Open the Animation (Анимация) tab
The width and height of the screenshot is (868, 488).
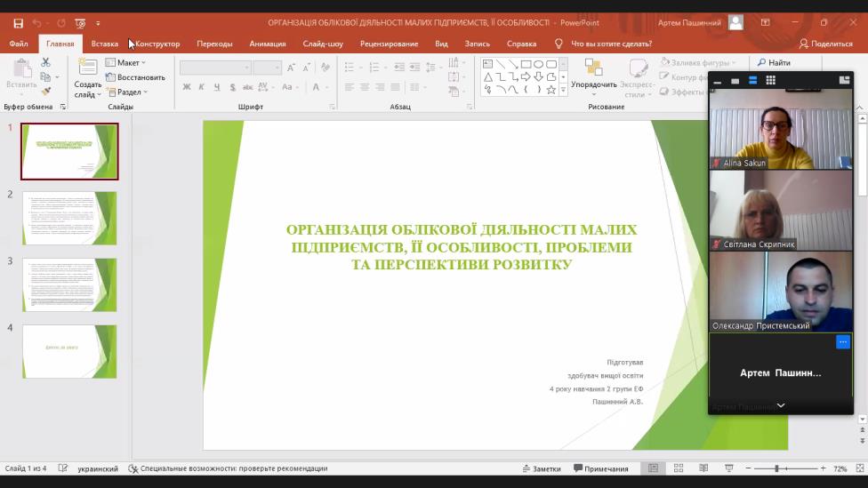268,44
